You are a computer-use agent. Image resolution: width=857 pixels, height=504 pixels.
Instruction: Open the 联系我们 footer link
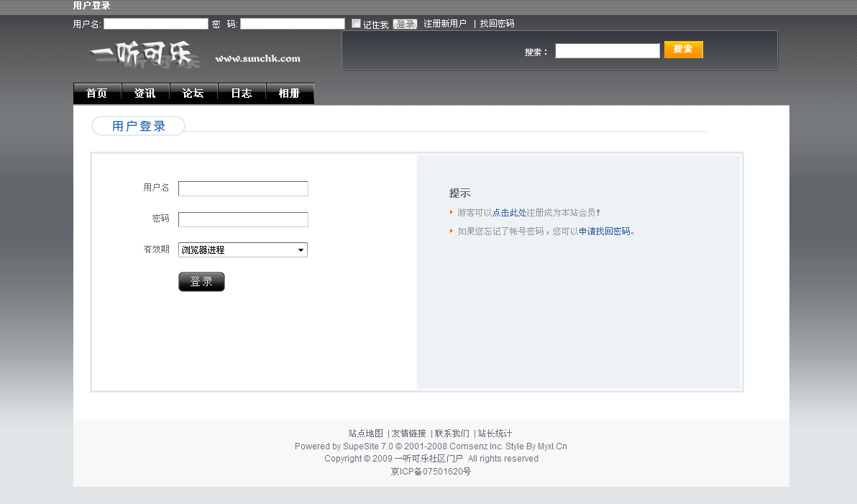(452, 434)
